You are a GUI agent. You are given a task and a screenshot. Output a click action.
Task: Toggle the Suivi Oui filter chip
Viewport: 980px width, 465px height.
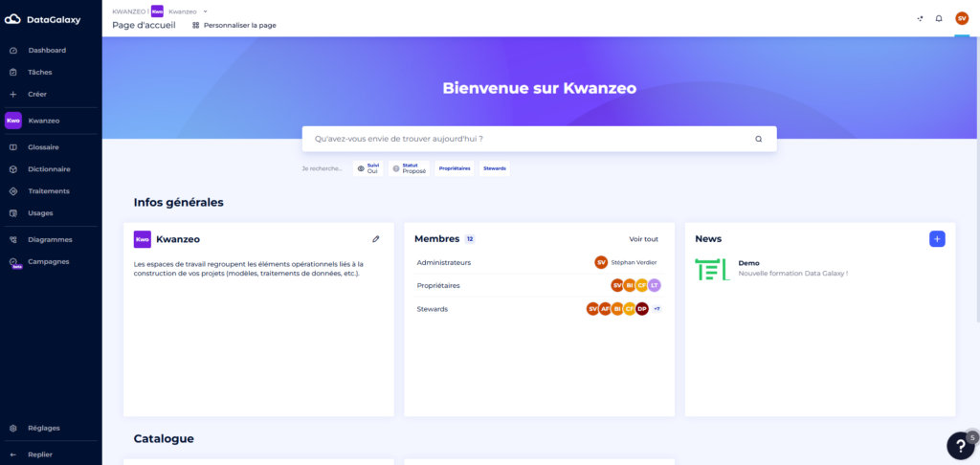tap(368, 168)
